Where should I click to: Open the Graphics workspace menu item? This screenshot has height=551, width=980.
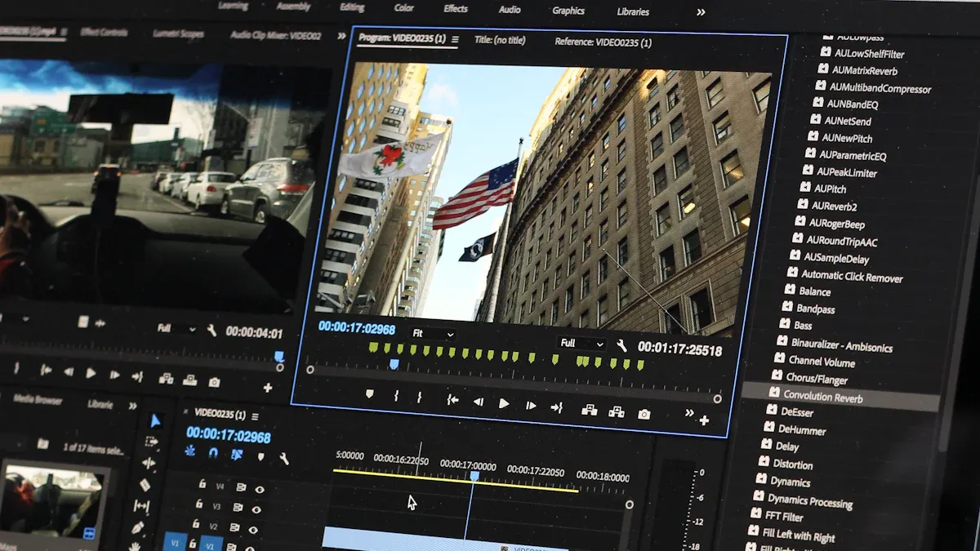pos(568,11)
